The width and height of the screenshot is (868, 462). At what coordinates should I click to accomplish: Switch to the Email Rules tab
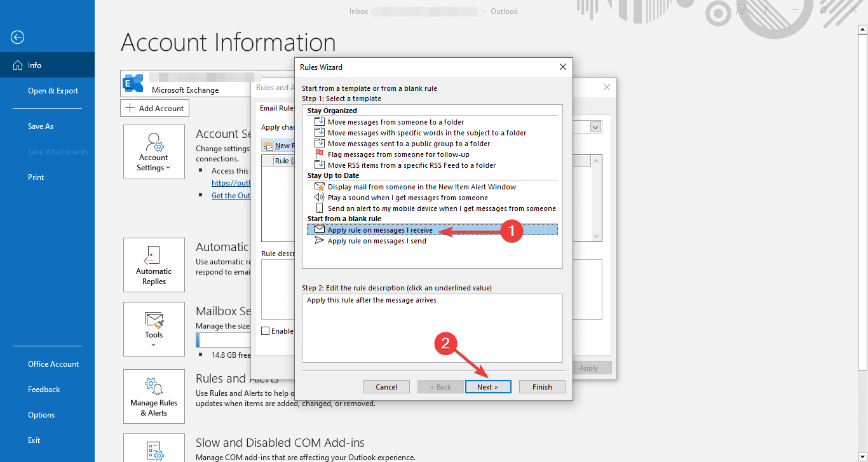pyautogui.click(x=276, y=107)
